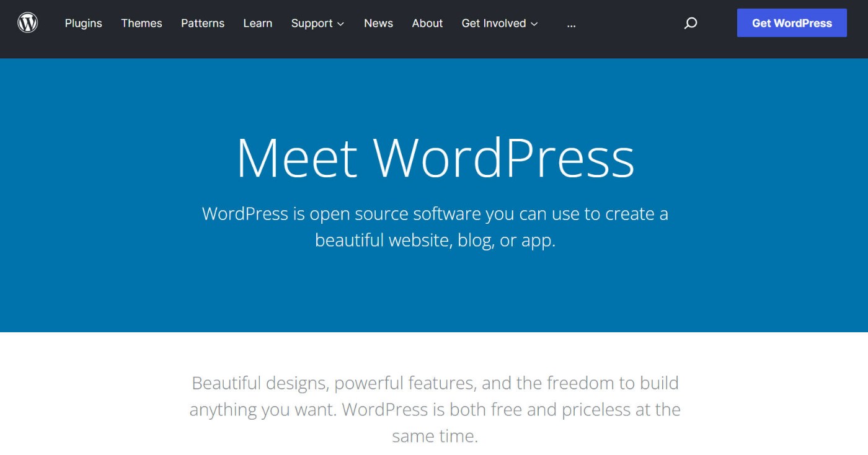This screenshot has width=868, height=455.
Task: Expand the Support dropdown menu
Action: tap(317, 23)
